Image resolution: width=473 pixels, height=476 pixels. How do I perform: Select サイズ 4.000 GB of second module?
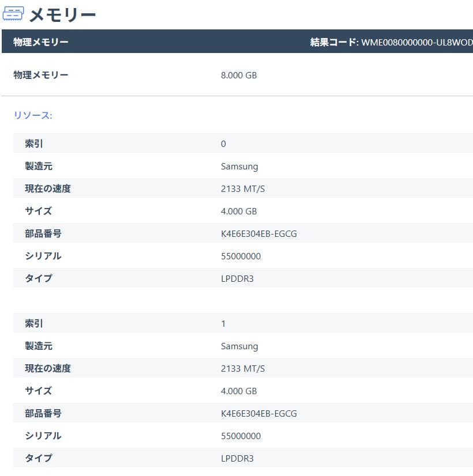pos(238,391)
